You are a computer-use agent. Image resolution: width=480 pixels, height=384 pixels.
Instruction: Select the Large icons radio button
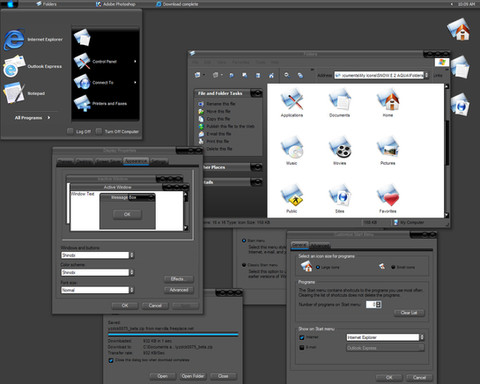(318, 267)
